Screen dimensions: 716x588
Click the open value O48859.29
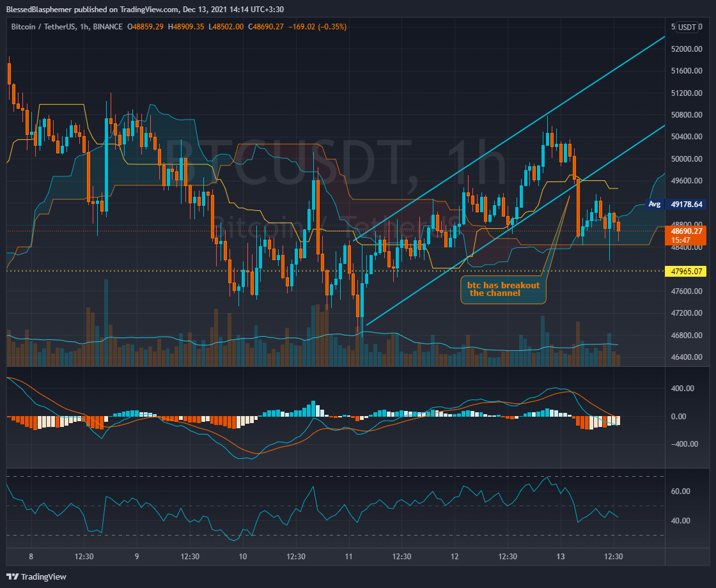coord(145,27)
